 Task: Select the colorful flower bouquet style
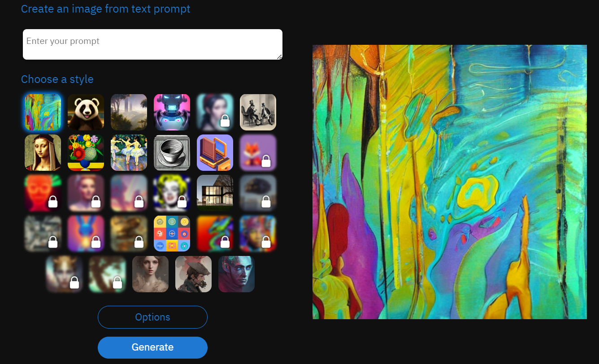pos(86,152)
